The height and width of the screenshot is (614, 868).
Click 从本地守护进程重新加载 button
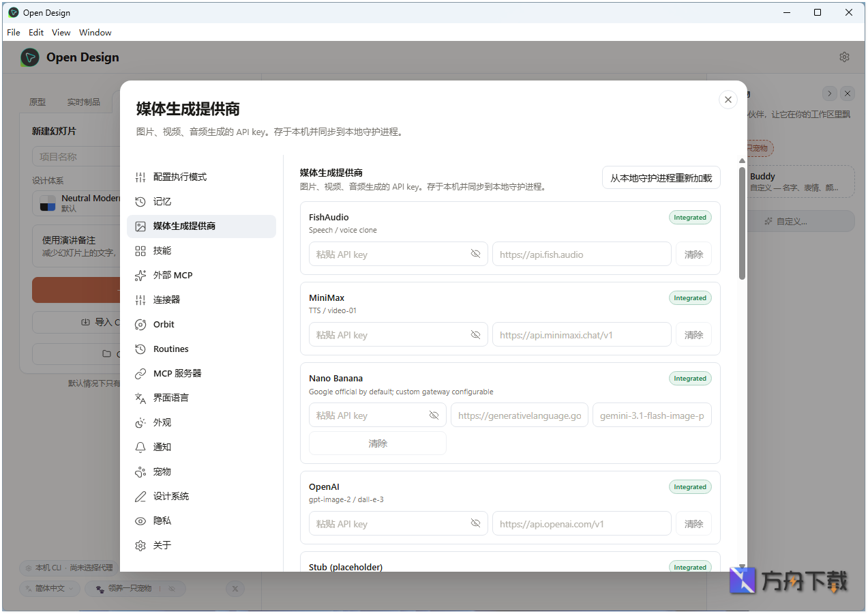pyautogui.click(x=661, y=177)
